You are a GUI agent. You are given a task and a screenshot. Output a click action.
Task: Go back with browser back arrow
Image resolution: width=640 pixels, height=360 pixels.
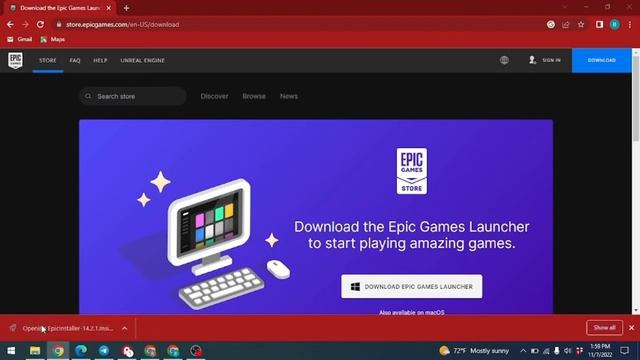tap(10, 24)
